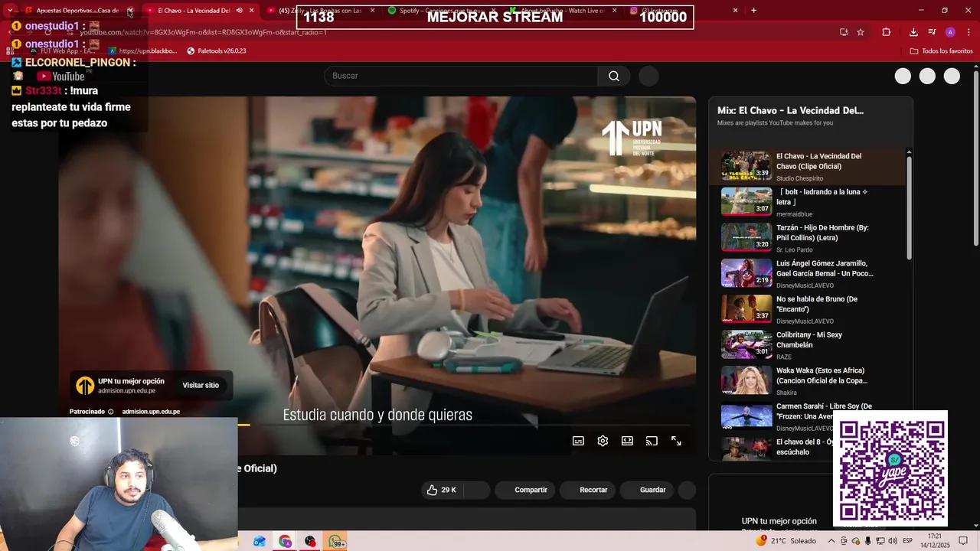Toggle theater mode in the video player
980x551 pixels.
(627, 441)
